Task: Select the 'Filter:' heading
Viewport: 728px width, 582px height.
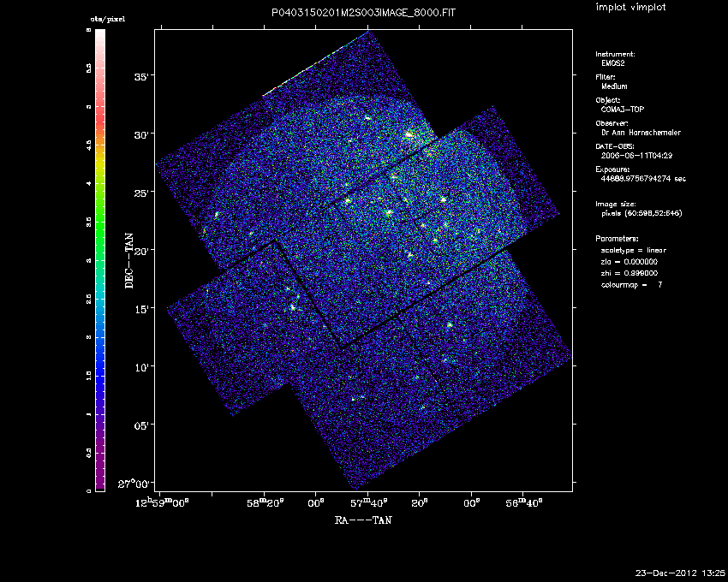Action: (x=606, y=77)
